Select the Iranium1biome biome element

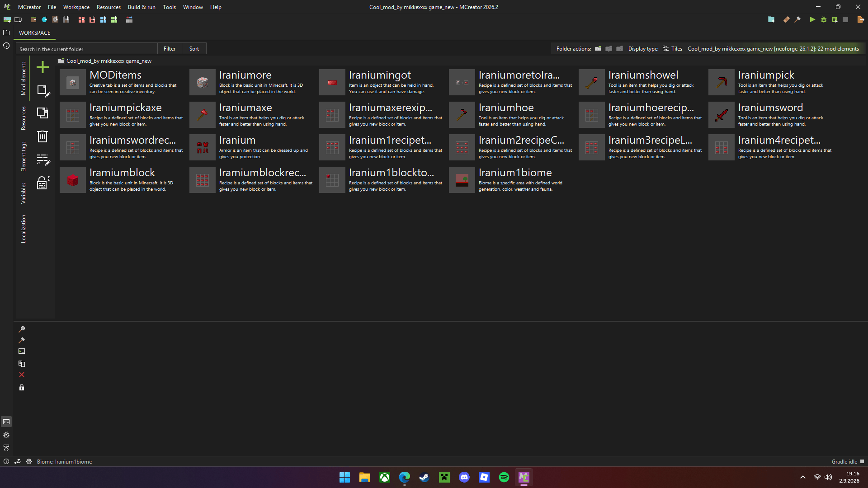coord(511,180)
